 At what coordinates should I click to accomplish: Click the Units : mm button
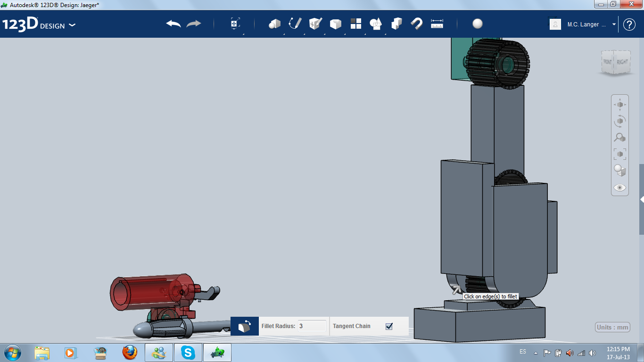pyautogui.click(x=613, y=328)
